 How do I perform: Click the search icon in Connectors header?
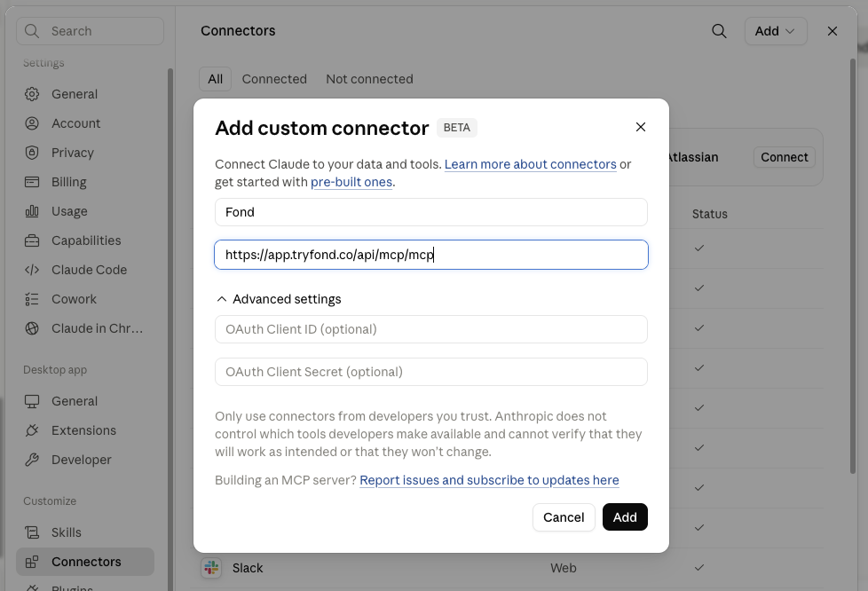coord(719,31)
